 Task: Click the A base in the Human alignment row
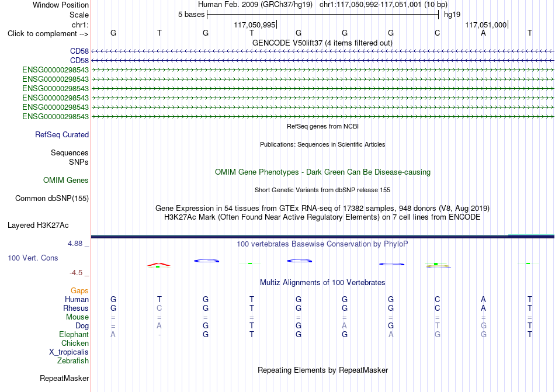[x=484, y=299]
